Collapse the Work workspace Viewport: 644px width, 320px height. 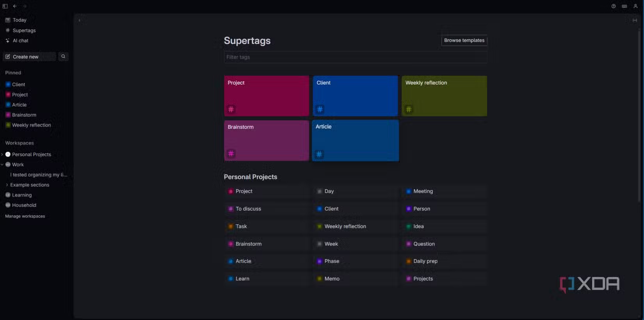point(2,165)
